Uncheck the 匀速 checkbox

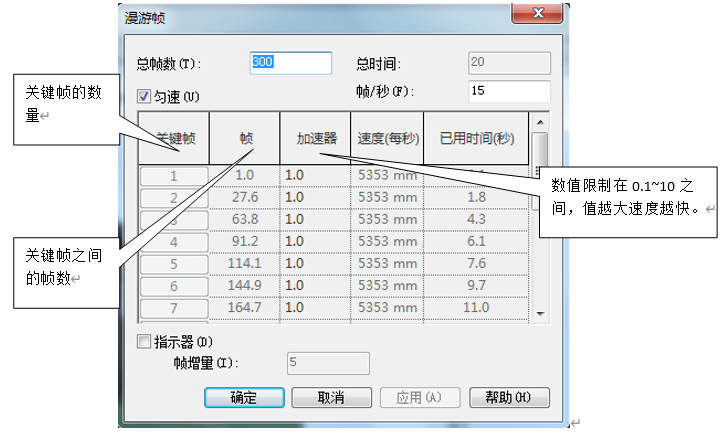click(x=144, y=97)
